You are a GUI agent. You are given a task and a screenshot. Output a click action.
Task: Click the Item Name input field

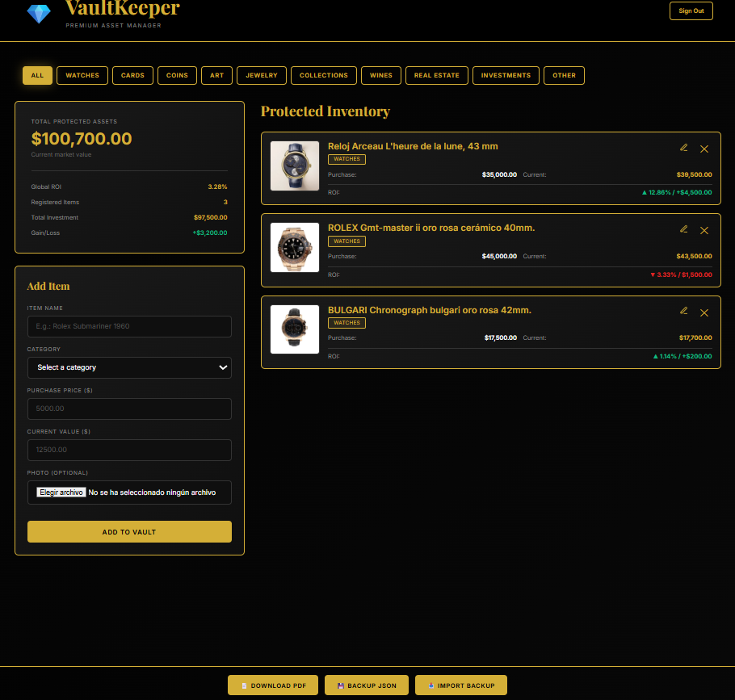(129, 326)
